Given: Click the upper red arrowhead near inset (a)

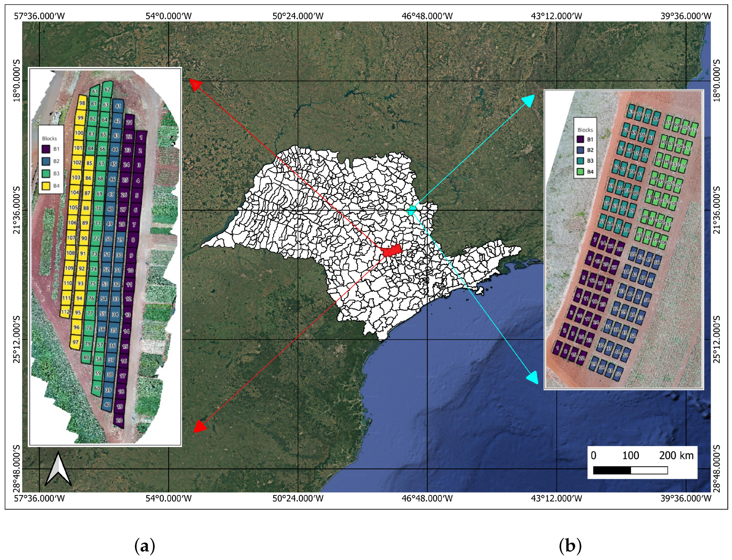Looking at the screenshot, I should click(x=195, y=85).
